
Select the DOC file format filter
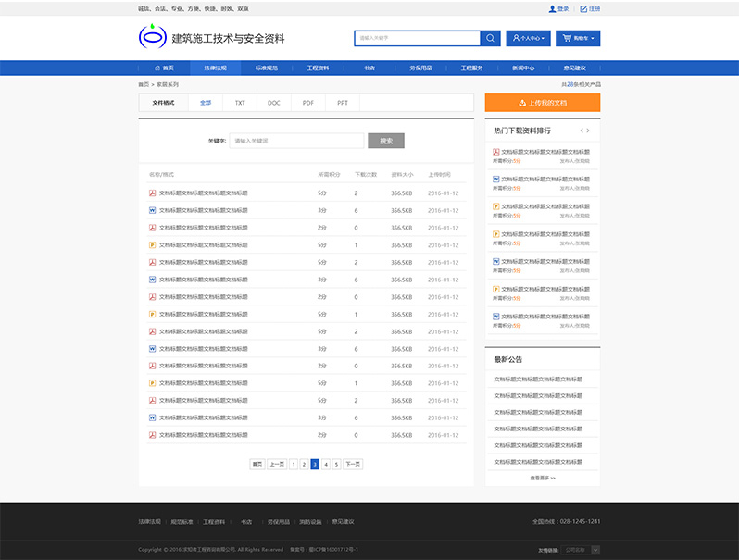coord(274,103)
